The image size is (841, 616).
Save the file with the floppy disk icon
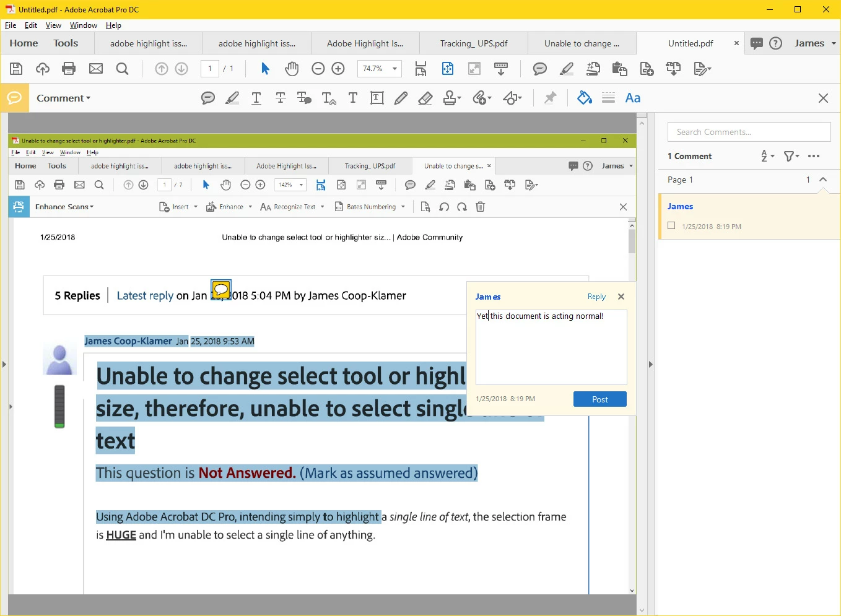pos(17,69)
